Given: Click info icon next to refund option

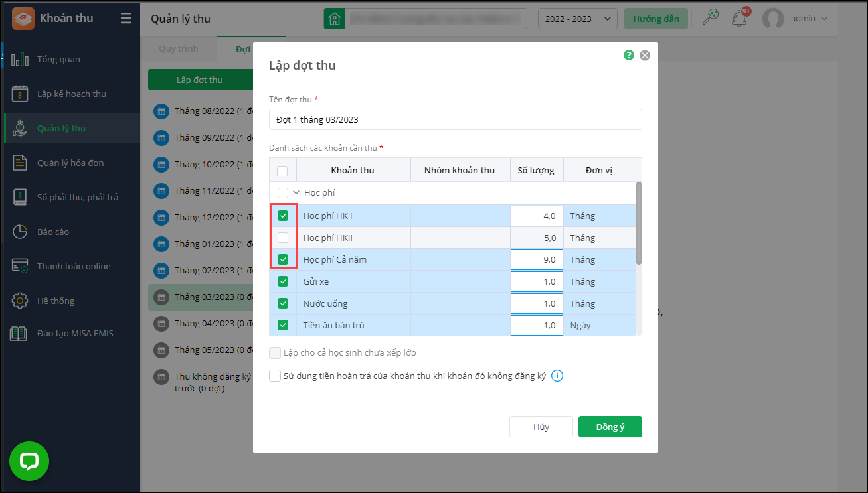Looking at the screenshot, I should pos(557,376).
